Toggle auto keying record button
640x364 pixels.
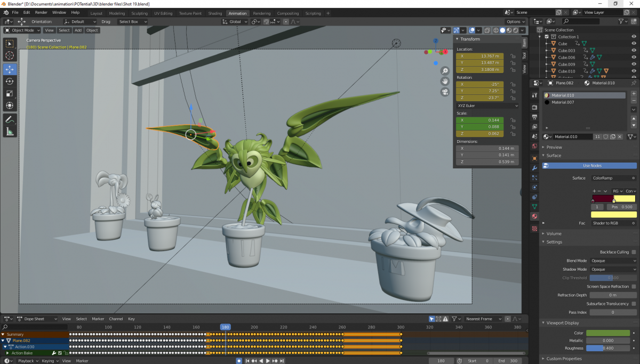[x=239, y=361]
